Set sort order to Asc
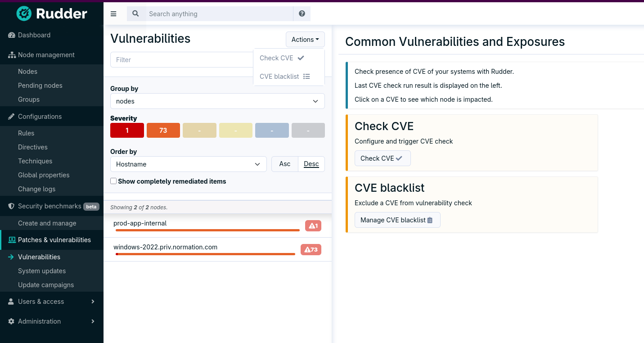The height and width of the screenshot is (343, 644). pyautogui.click(x=284, y=164)
